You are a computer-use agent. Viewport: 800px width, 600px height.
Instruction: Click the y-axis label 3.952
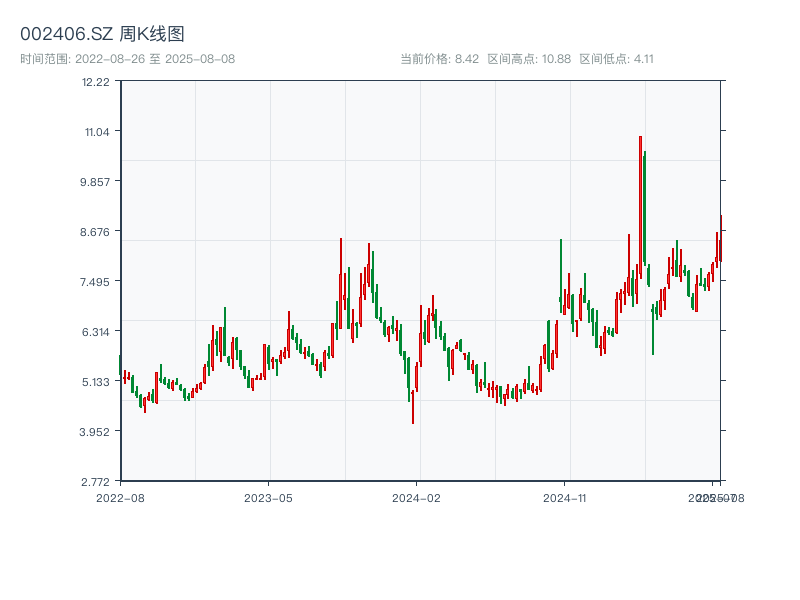pyautogui.click(x=95, y=432)
